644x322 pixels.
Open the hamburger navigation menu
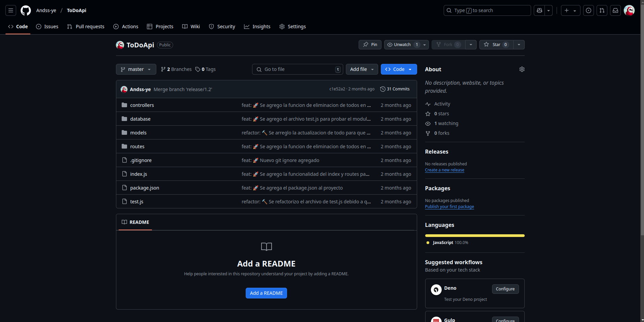tap(11, 10)
